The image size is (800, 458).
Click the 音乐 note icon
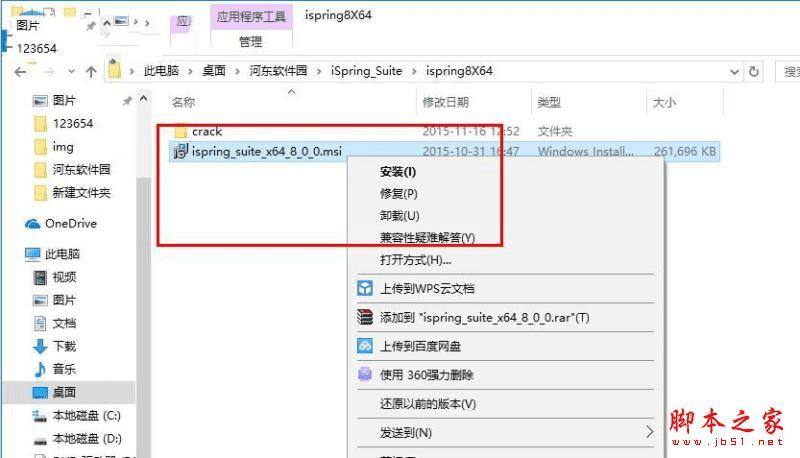(39, 369)
